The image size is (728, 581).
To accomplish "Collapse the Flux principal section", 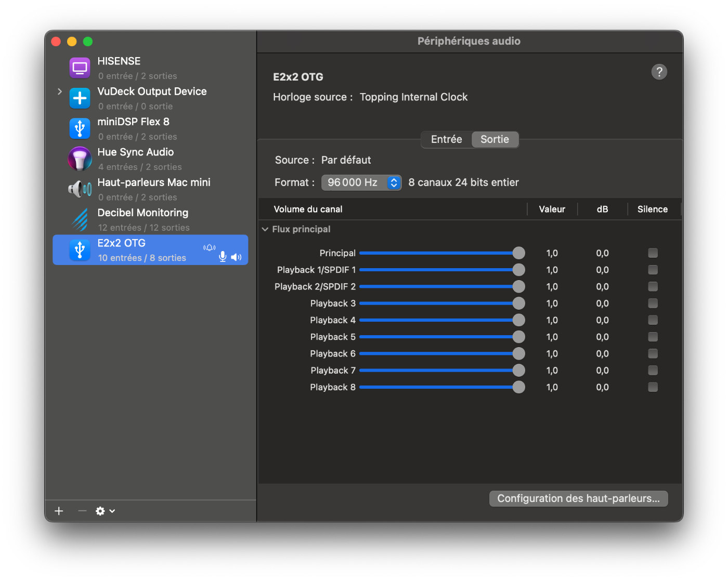I will coord(265,229).
